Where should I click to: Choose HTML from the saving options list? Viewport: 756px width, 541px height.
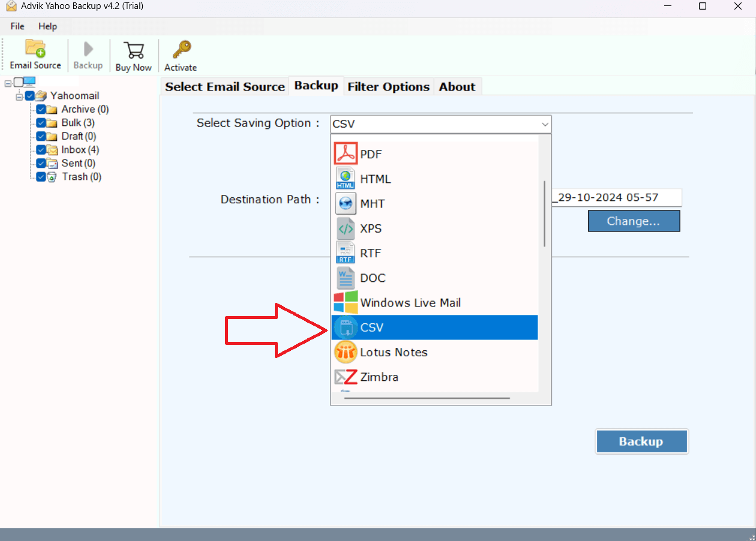point(435,179)
